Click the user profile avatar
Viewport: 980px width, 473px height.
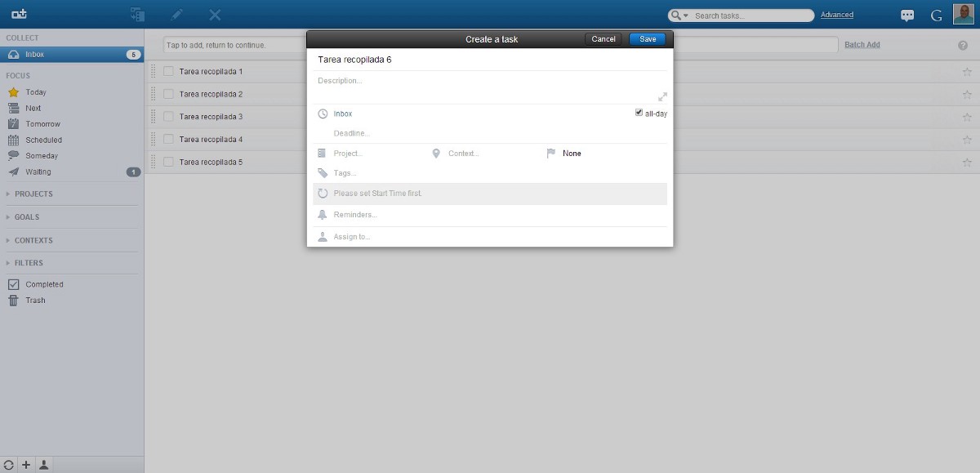tap(964, 15)
